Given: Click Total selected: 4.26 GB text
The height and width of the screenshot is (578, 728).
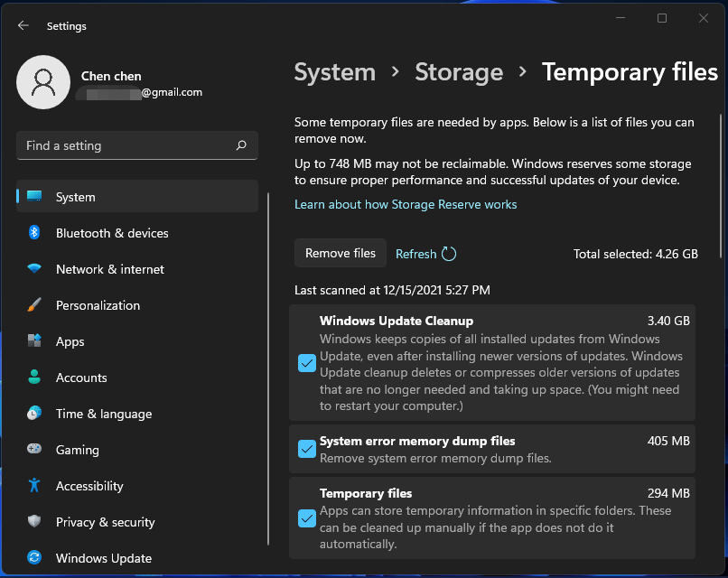Looking at the screenshot, I should tap(636, 254).
